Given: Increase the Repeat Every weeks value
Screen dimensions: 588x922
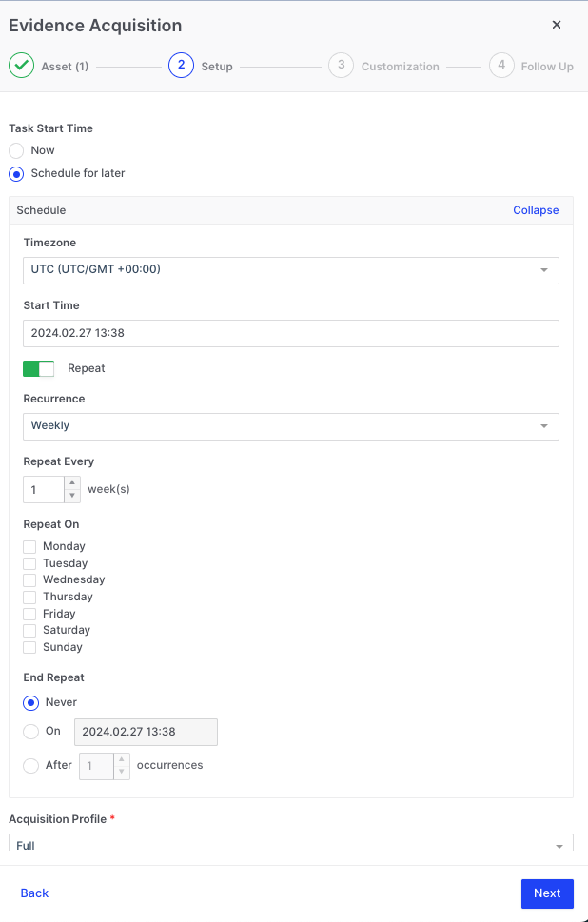Looking at the screenshot, I should coord(72,483).
